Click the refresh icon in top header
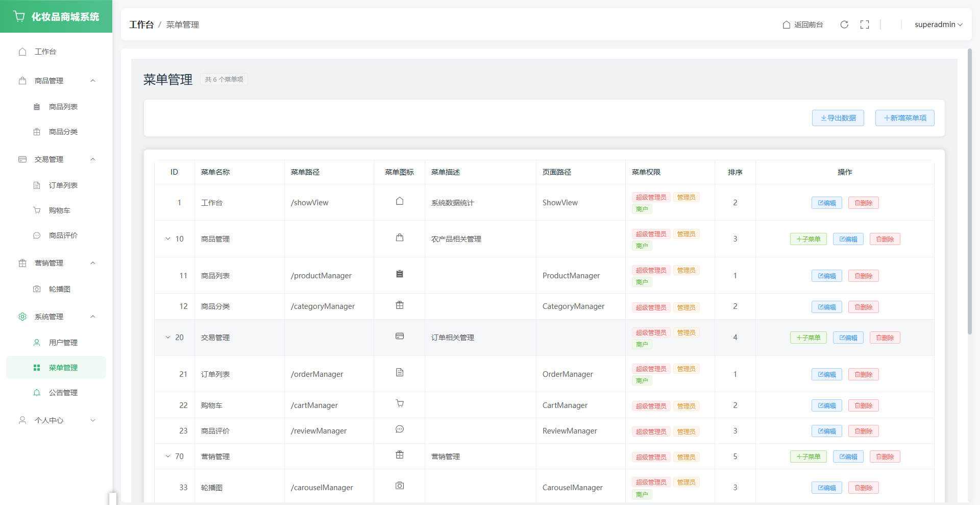The image size is (980, 505). (844, 25)
